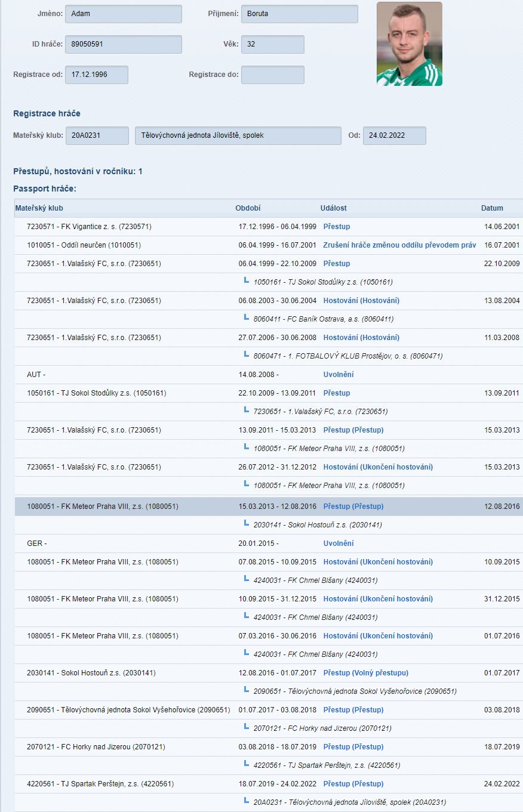Click the Registrace hráče heading
The image size is (523, 812).
click(x=47, y=113)
